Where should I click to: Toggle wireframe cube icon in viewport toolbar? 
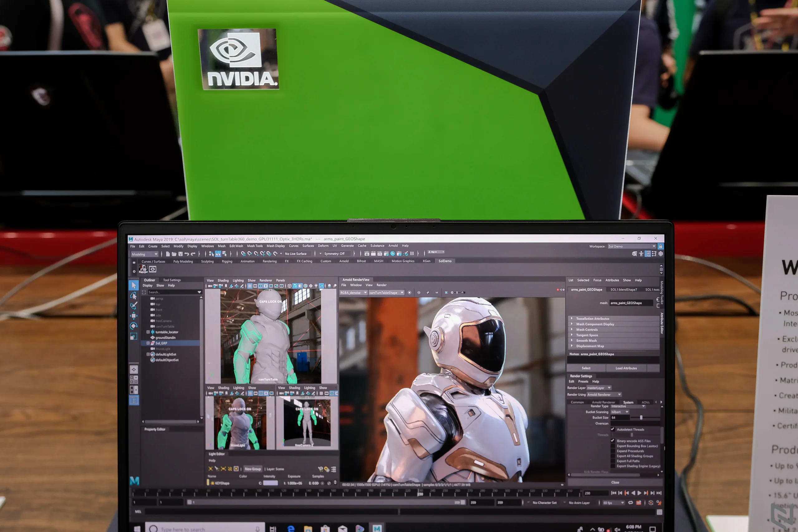[289, 286]
